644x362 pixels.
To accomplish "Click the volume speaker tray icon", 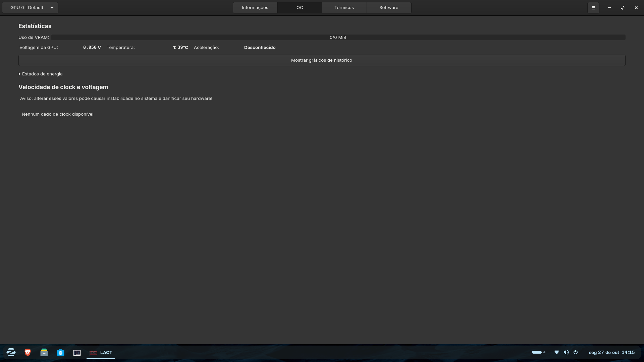I will click(x=566, y=352).
